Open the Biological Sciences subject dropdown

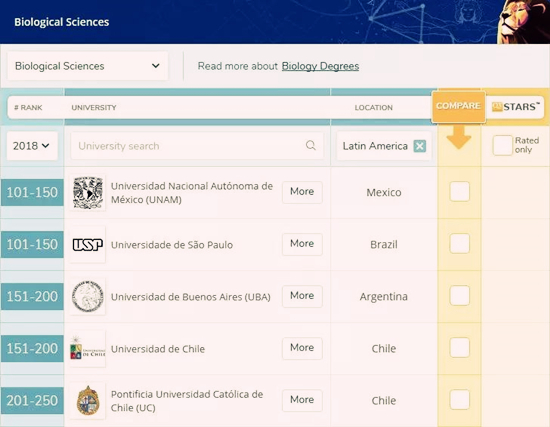coord(87,66)
